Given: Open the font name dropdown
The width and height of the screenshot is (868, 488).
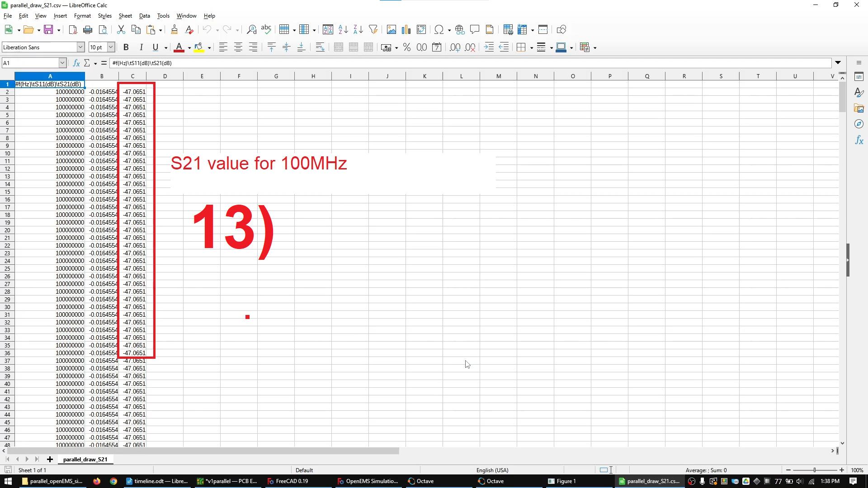Looking at the screenshot, I should point(80,47).
